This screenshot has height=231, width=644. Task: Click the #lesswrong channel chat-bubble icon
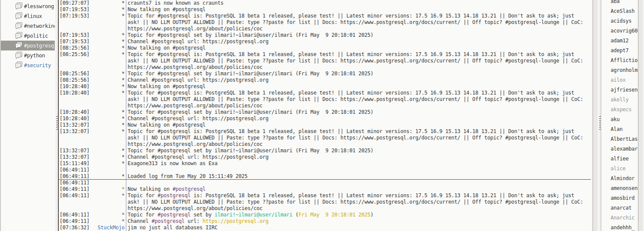coord(18,6)
